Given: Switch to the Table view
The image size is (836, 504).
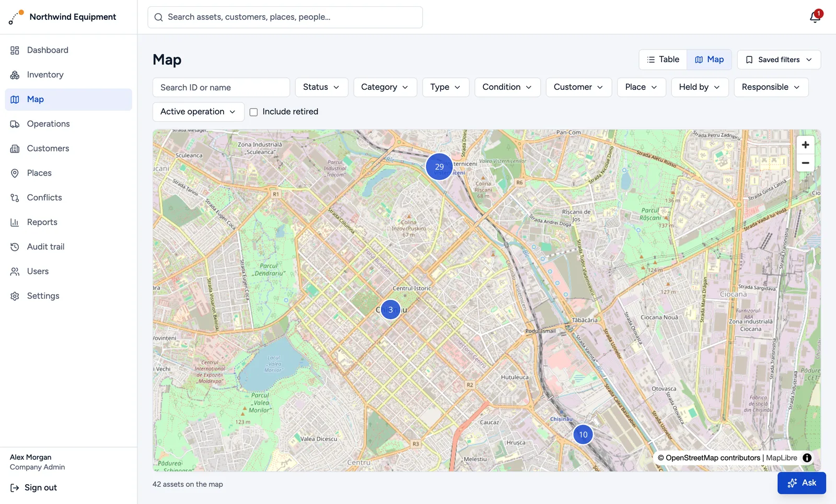Looking at the screenshot, I should pos(663,60).
